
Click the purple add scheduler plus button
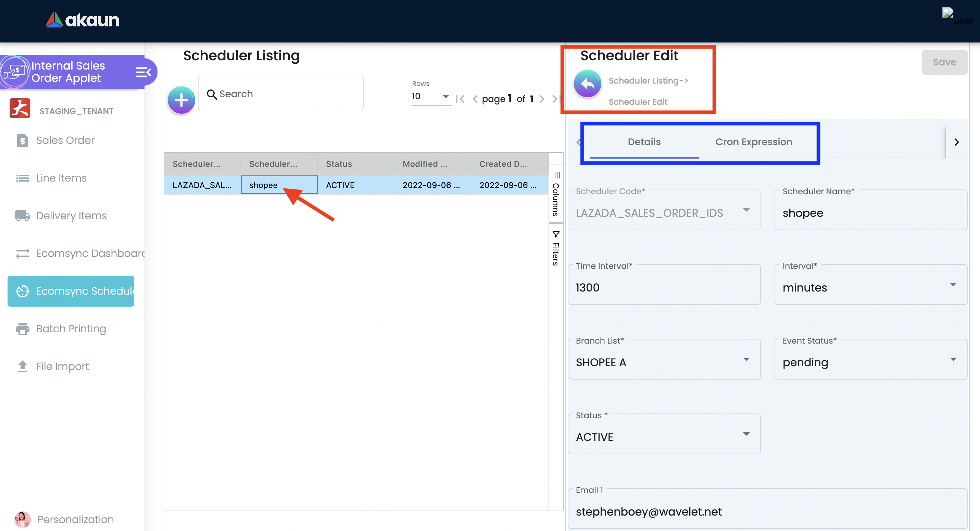(x=181, y=100)
